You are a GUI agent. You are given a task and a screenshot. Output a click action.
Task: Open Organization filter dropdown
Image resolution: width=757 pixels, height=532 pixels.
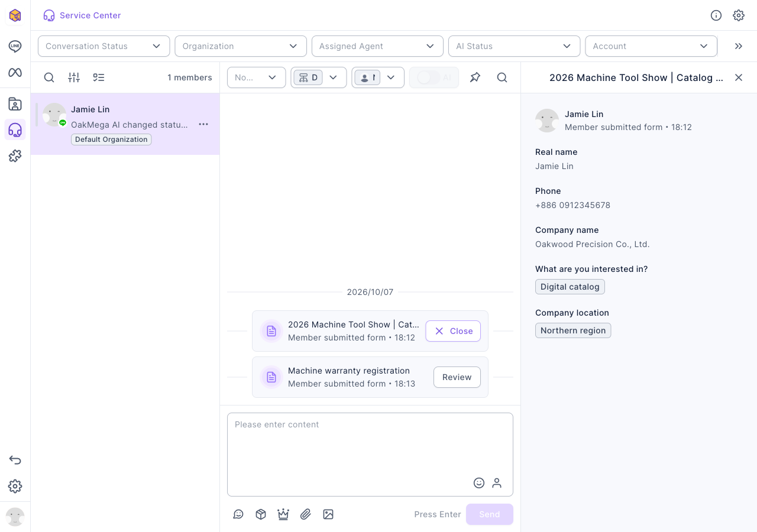point(241,46)
